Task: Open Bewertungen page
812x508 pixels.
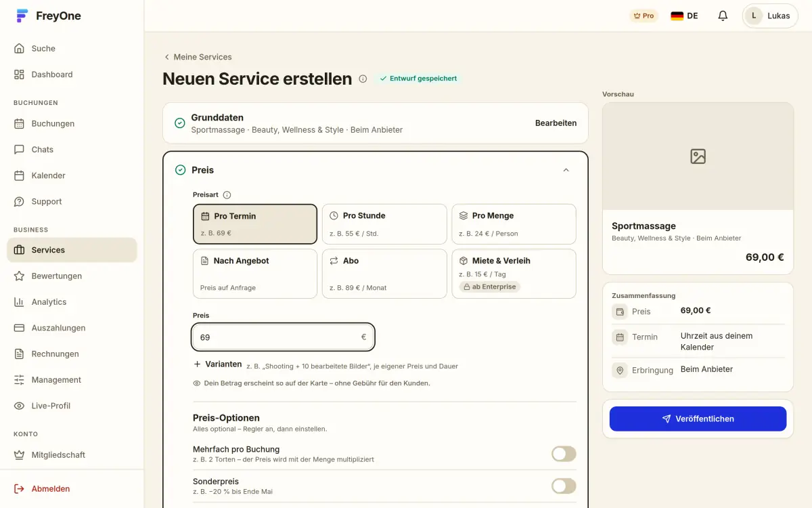Action: pyautogui.click(x=72, y=276)
